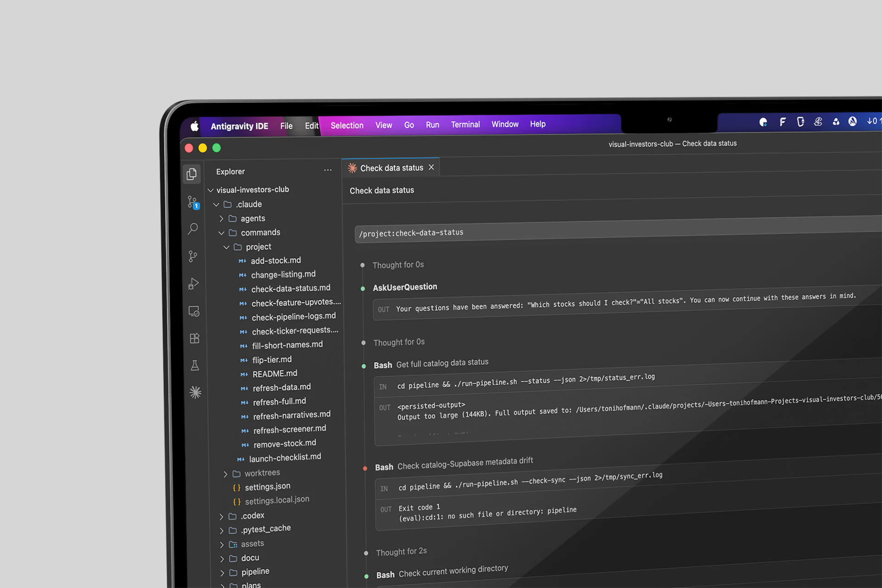The height and width of the screenshot is (588, 882).
Task: Open the git branch graph icon
Action: 193,256
